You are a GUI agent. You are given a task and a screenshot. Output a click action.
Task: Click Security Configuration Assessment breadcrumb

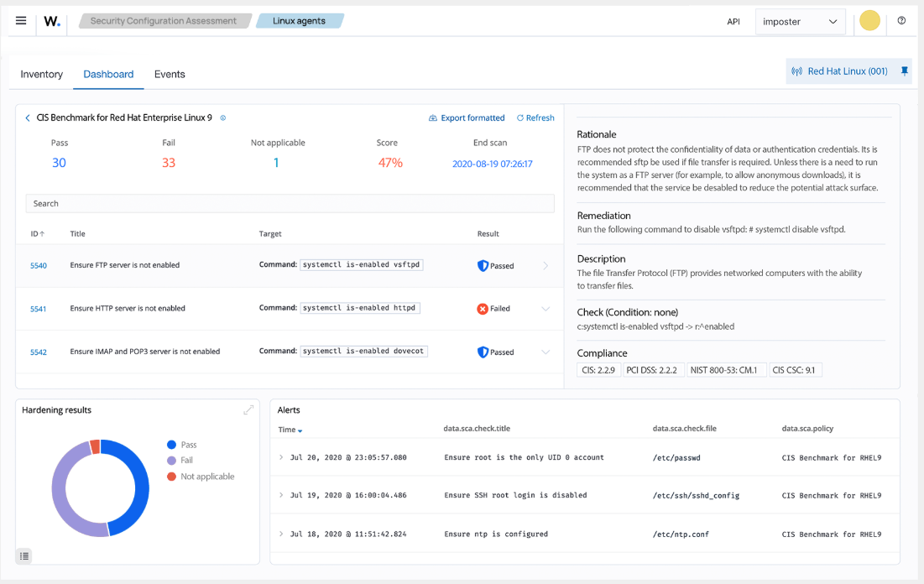tap(164, 21)
